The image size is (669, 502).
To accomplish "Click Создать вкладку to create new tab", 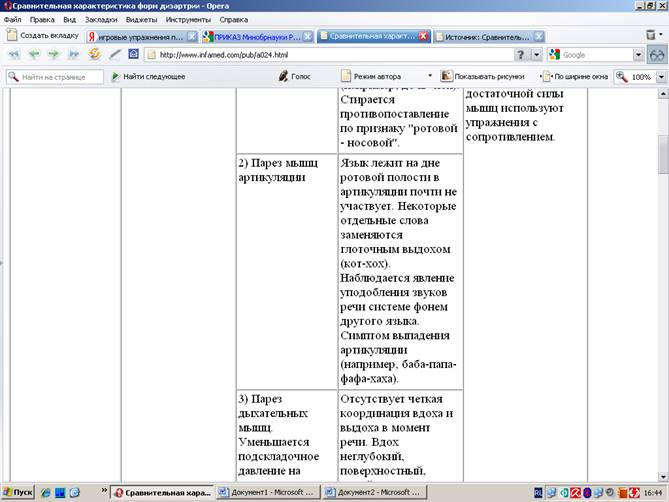I will point(43,35).
